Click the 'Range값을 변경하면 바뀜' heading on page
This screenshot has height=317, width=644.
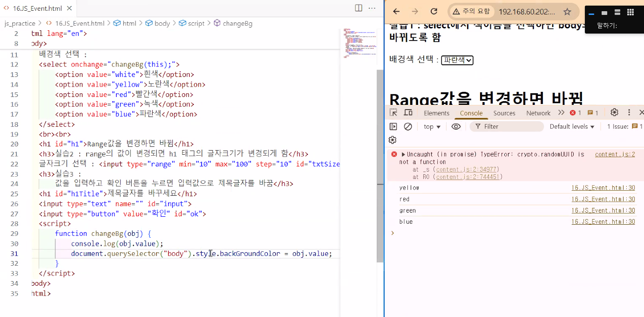click(x=486, y=99)
